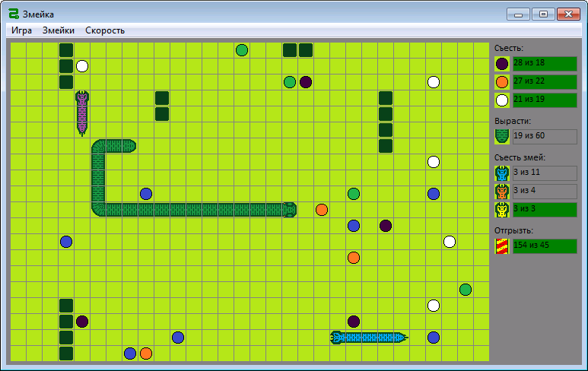Image resolution: width=588 pixels, height=371 pixels.
Task: Click the '19 из 60' growth progress field
Action: click(x=545, y=137)
